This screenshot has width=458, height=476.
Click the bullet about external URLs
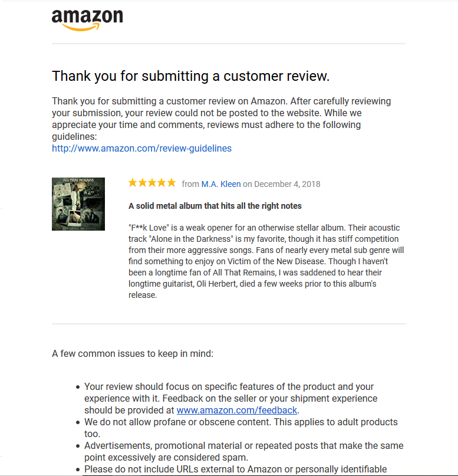tap(236, 470)
